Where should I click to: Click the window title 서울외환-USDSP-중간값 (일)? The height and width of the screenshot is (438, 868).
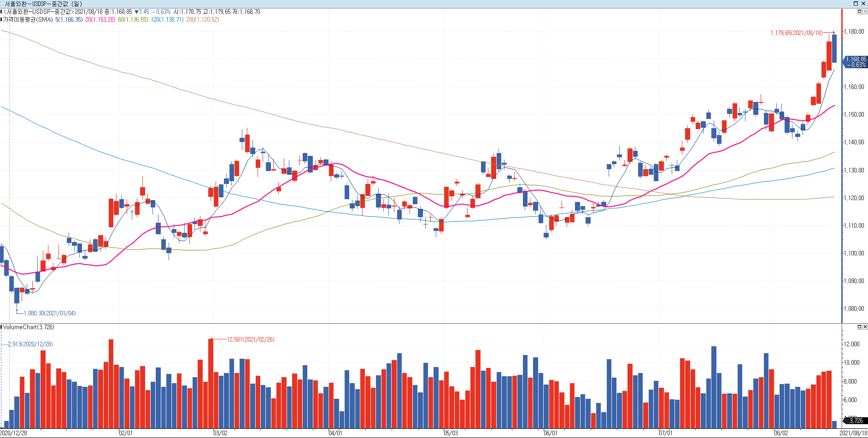click(43, 4)
